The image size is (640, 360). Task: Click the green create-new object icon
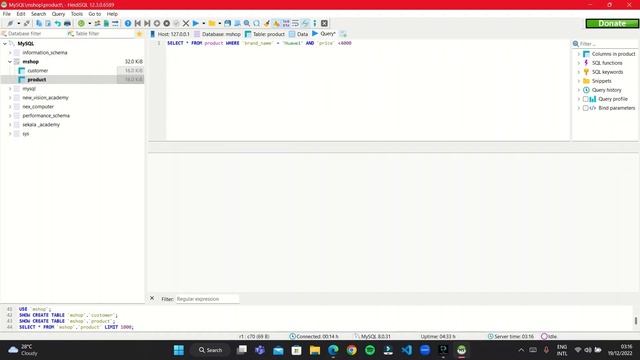coord(81,23)
